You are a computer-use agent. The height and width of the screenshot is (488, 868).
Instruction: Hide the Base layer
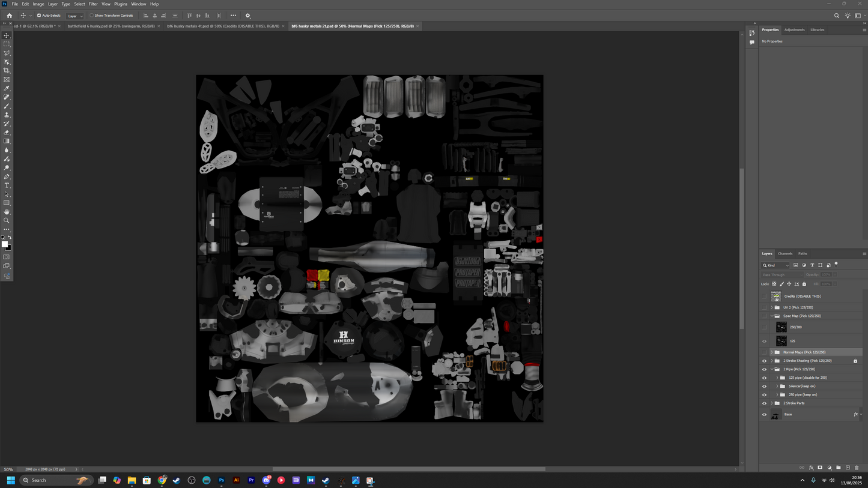(764, 415)
